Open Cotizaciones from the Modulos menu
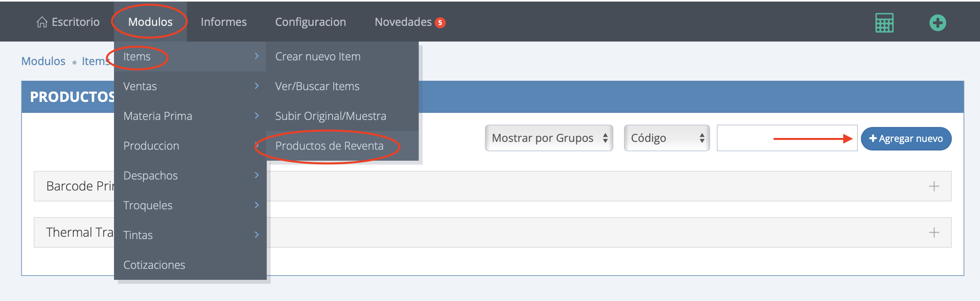 point(154,265)
